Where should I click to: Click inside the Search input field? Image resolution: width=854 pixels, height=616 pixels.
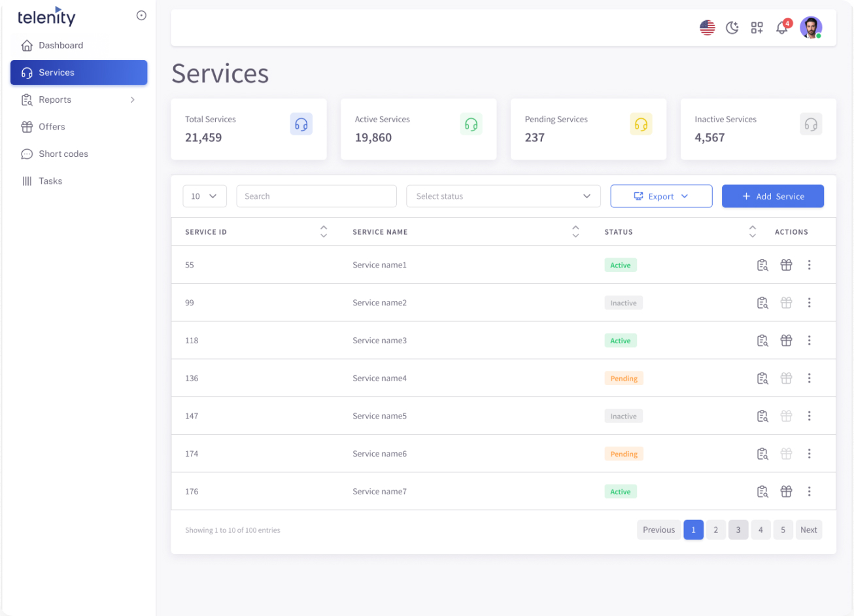coord(316,196)
